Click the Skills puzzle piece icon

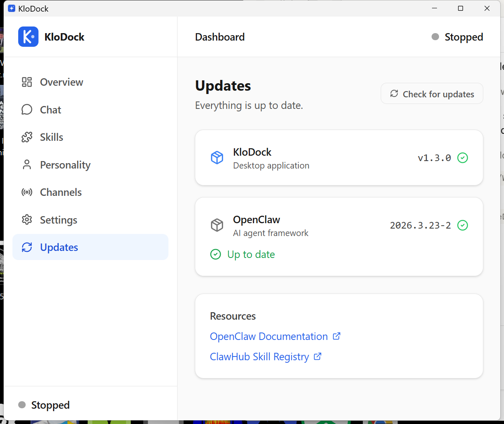pos(26,137)
